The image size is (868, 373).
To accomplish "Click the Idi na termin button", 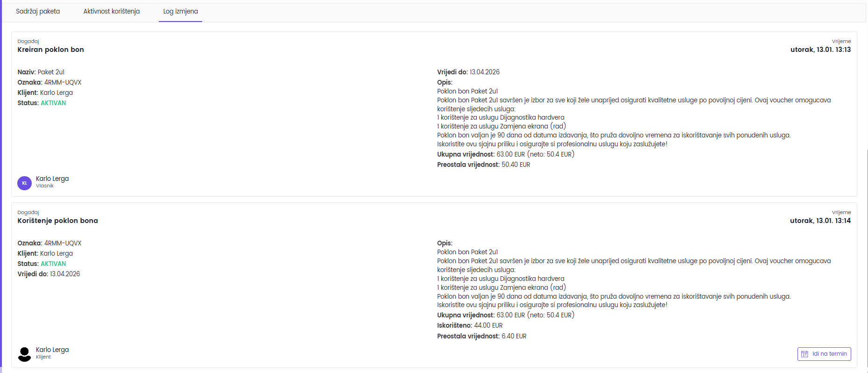I will (x=824, y=354).
